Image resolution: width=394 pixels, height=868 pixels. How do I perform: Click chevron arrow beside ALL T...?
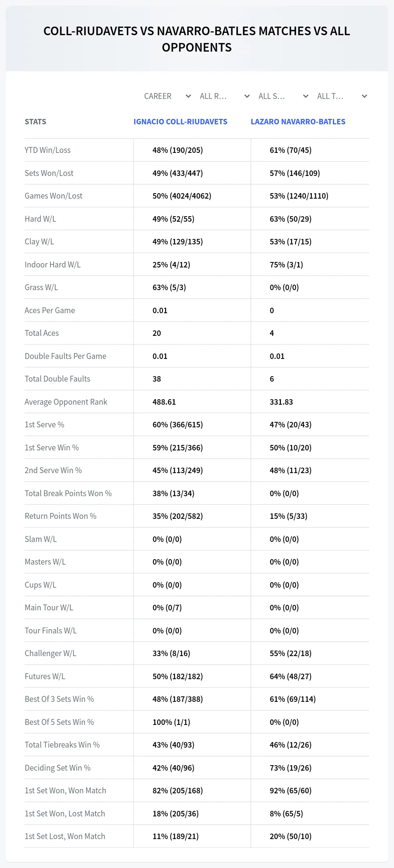364,96
